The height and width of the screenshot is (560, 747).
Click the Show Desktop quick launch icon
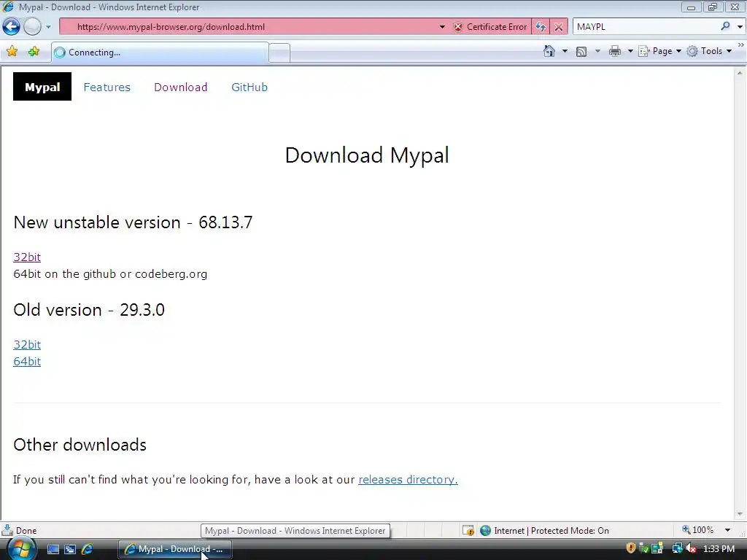(53, 549)
